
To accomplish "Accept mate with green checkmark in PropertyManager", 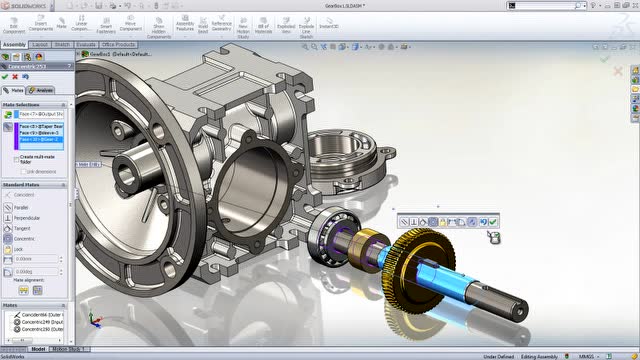I will pyautogui.click(x=5, y=77).
